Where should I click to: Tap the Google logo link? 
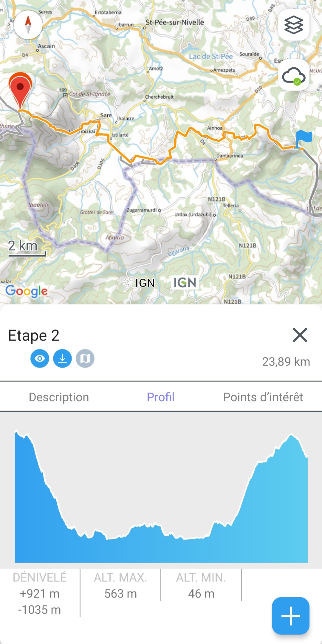tap(27, 291)
